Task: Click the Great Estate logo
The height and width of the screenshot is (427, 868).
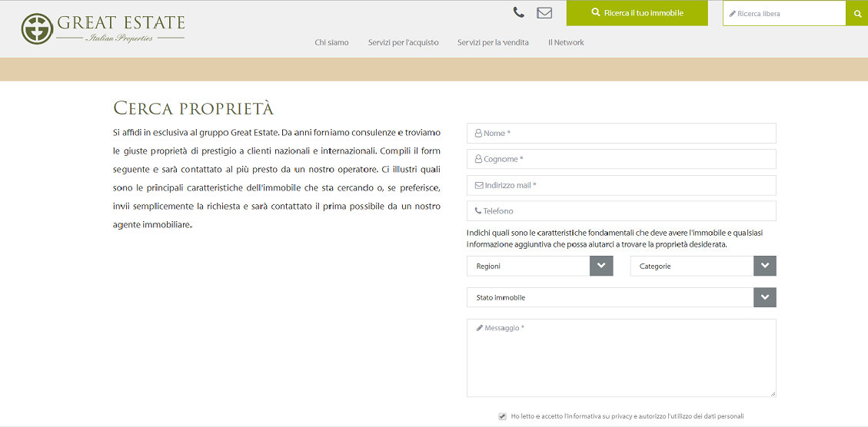Action: pyautogui.click(x=103, y=28)
